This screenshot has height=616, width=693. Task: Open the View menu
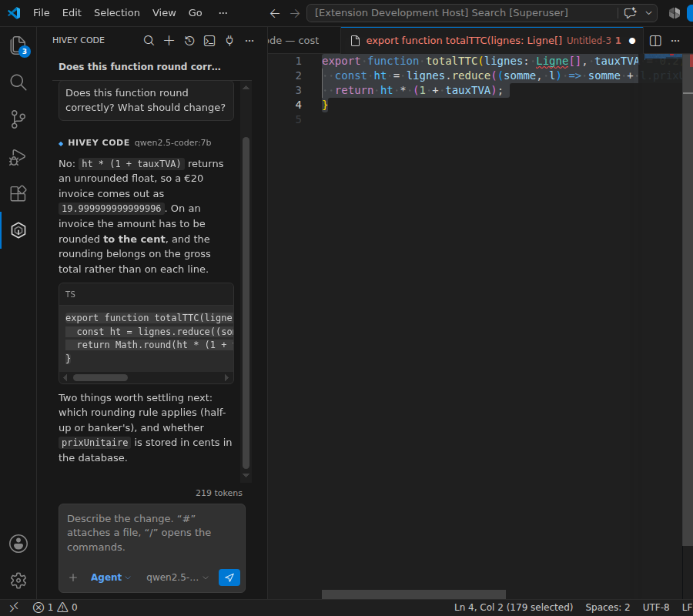coord(164,13)
